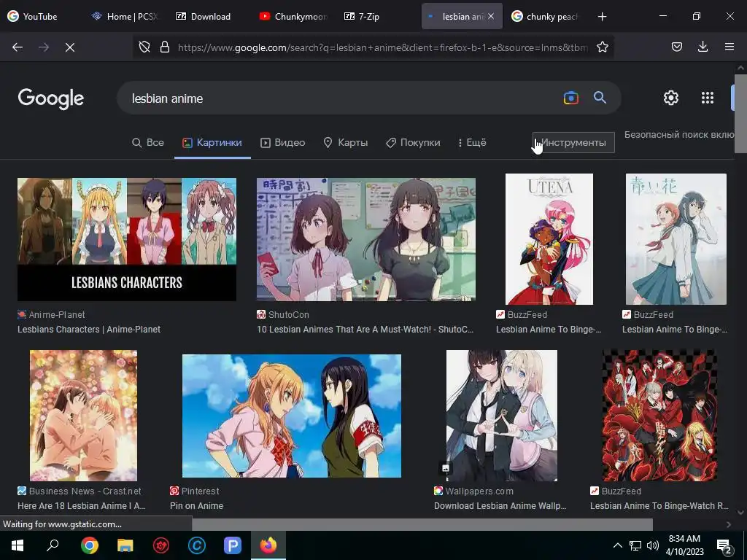Open the Firefox downloads panel

[x=703, y=47]
